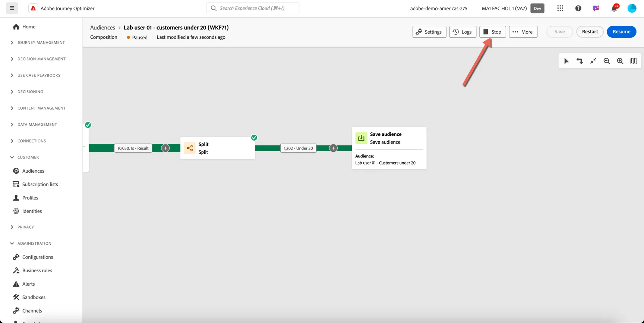Open the app switcher grid
Image resolution: width=644 pixels, height=323 pixels.
tap(560, 8)
